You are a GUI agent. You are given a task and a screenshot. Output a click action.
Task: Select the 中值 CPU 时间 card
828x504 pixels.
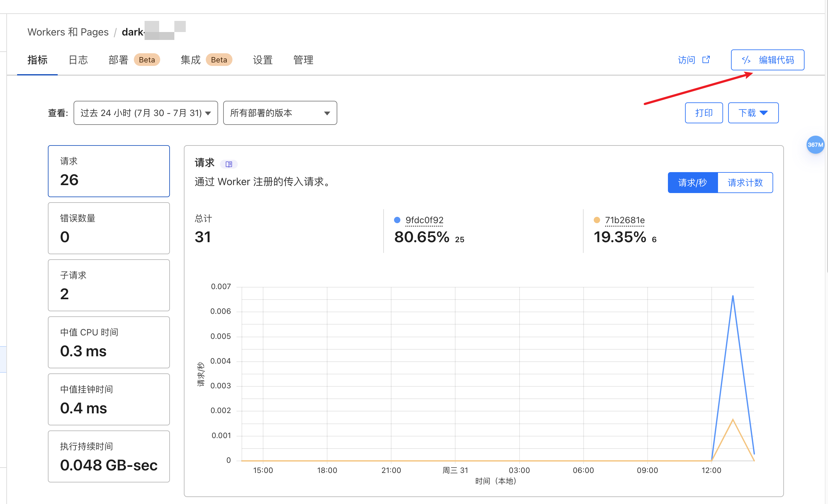pos(108,342)
